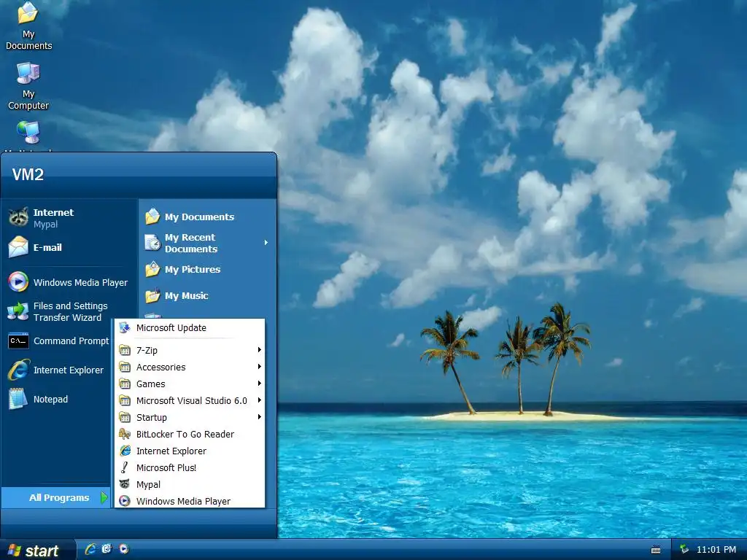747x560 pixels.
Task: Open My Music link
Action: click(186, 296)
